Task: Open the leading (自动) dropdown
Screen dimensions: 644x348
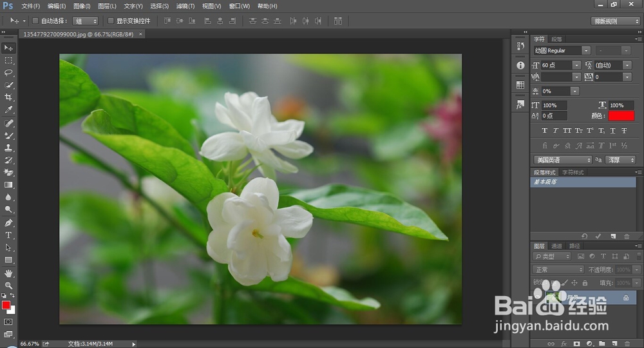Action: [x=627, y=65]
